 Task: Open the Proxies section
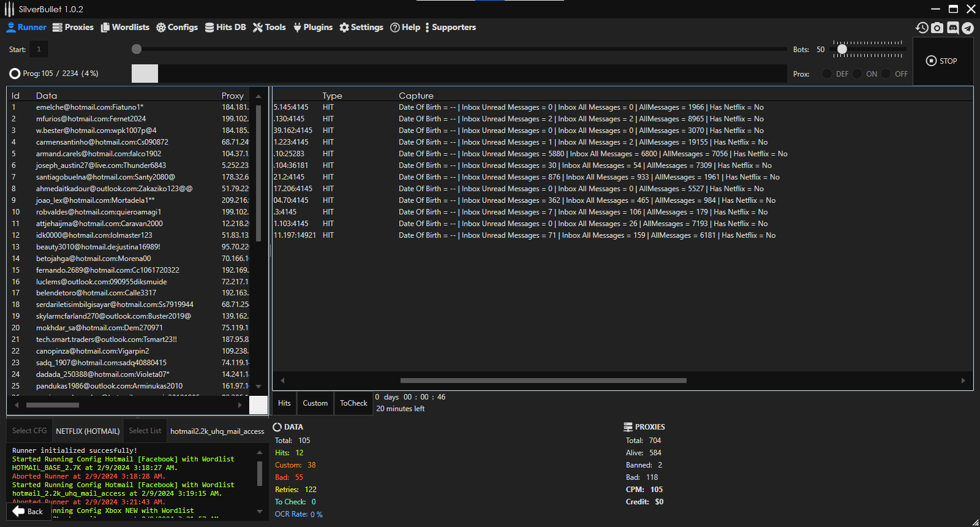click(x=73, y=28)
